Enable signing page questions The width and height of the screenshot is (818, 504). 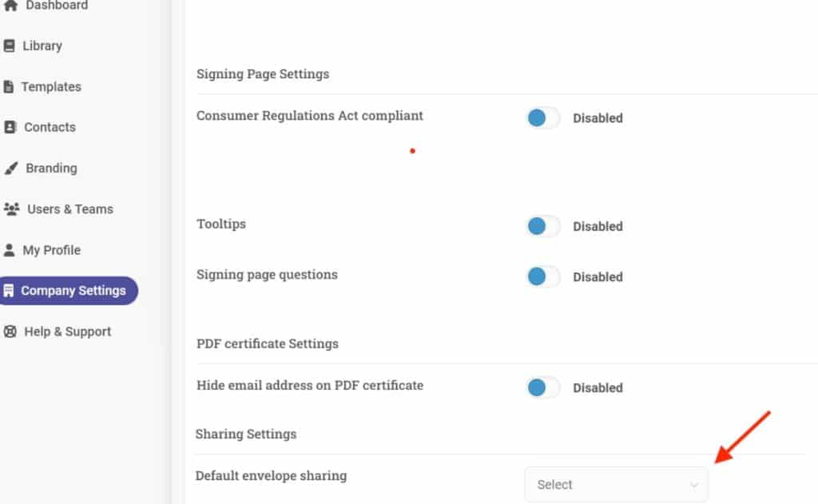[x=542, y=277]
